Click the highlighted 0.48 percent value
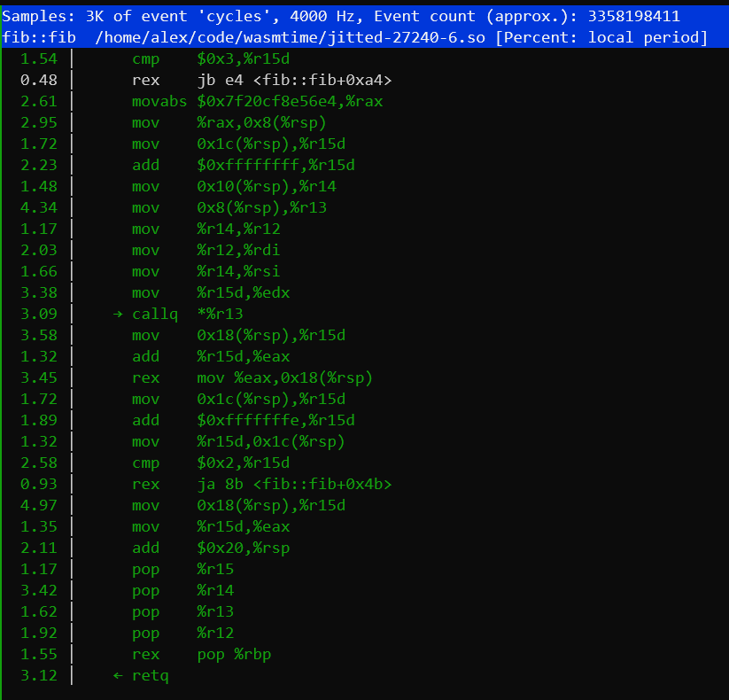Viewport: 729px width, 700px height. click(x=38, y=80)
